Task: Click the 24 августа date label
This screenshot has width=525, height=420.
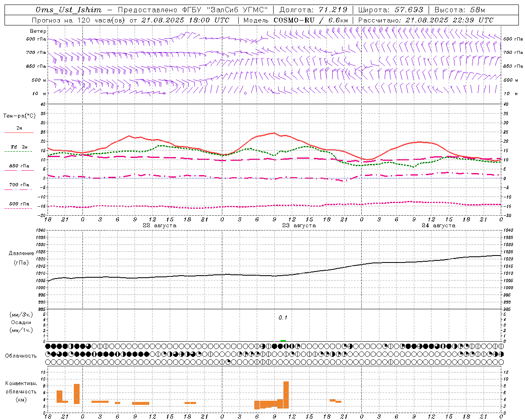Action: [x=438, y=226]
